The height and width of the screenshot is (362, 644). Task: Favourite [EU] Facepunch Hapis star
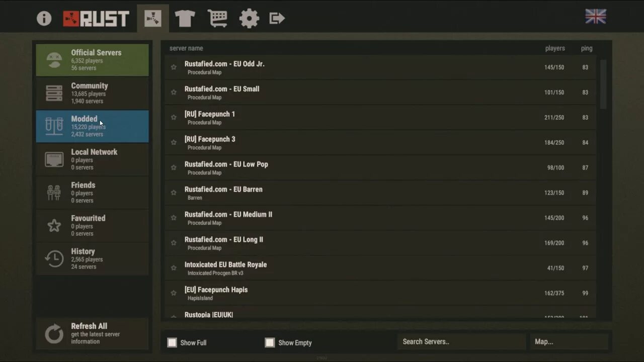174,293
